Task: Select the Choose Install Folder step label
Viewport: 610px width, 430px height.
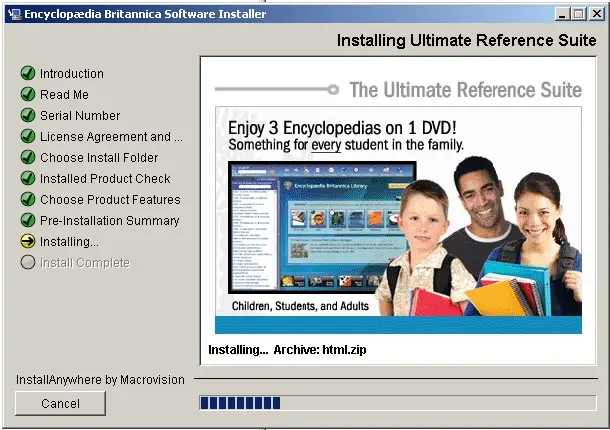Action: [x=99, y=158]
